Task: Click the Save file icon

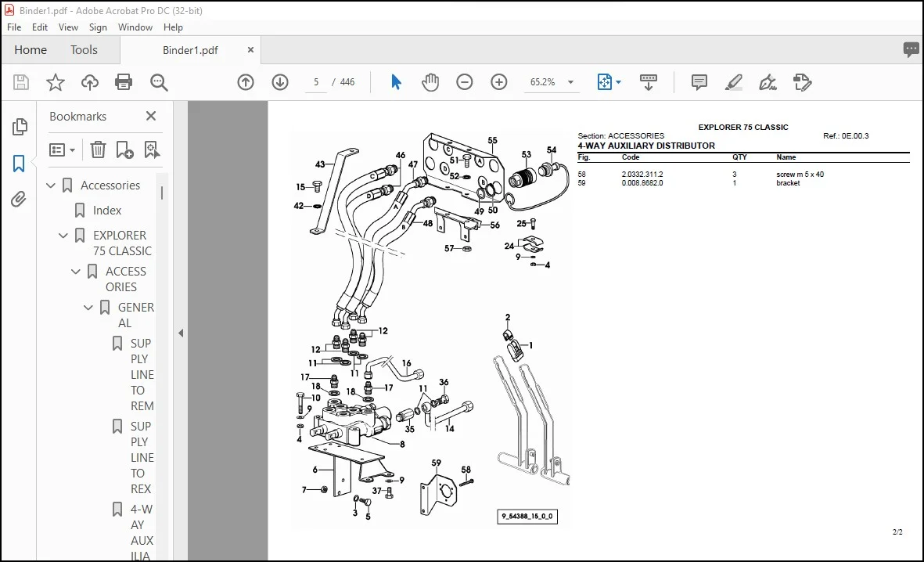Action: pyautogui.click(x=21, y=82)
